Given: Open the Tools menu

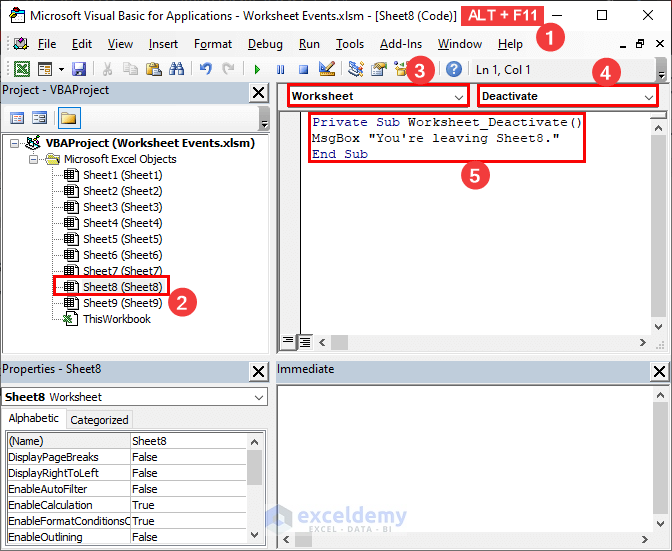Looking at the screenshot, I should coord(350,44).
